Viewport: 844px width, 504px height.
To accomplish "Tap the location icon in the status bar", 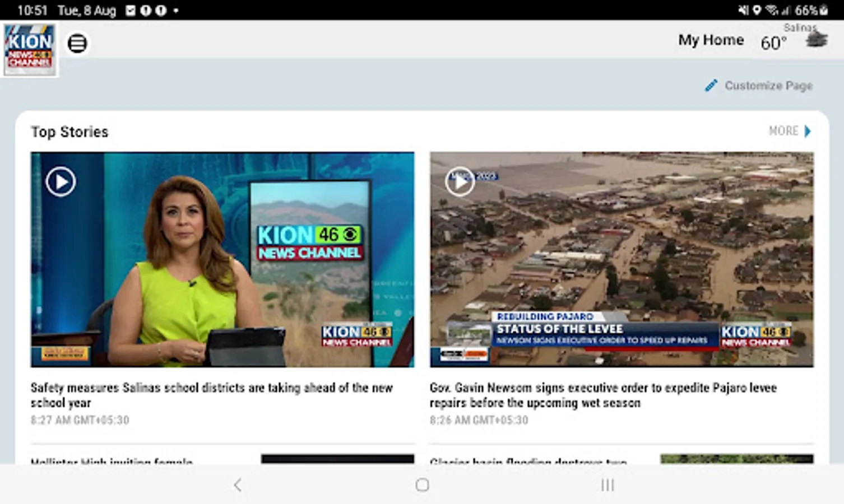I will pos(757,10).
